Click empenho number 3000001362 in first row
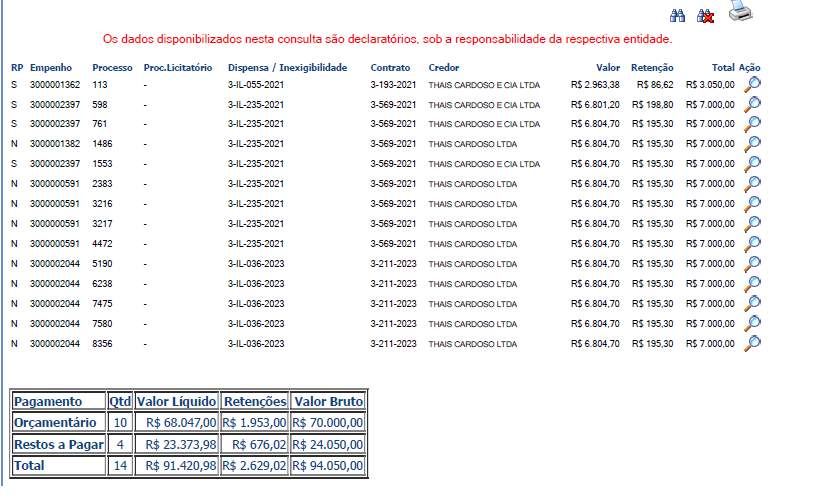Image resolution: width=817 pixels, height=498 pixels. click(x=55, y=85)
